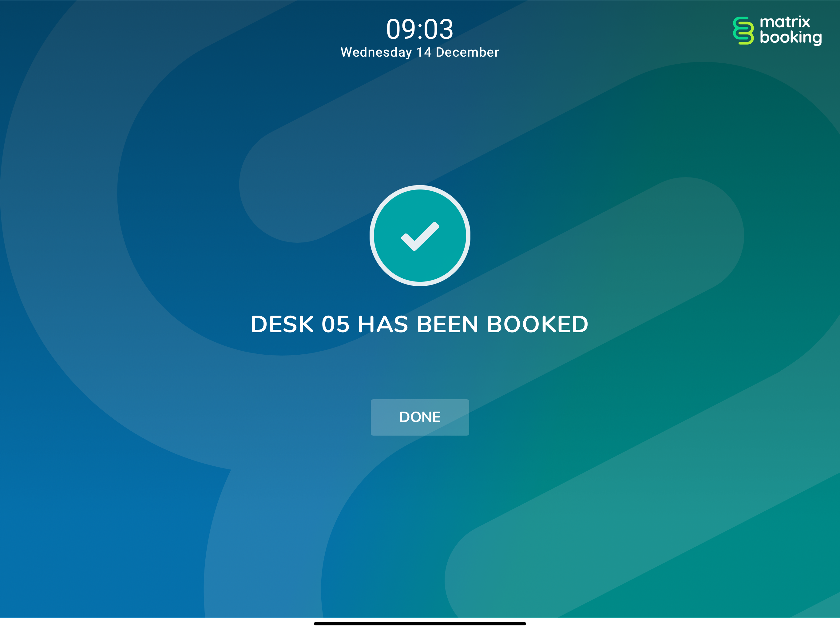Click the word 'BOOKED' in the confirmation
This screenshot has width=840, height=630.
click(537, 324)
